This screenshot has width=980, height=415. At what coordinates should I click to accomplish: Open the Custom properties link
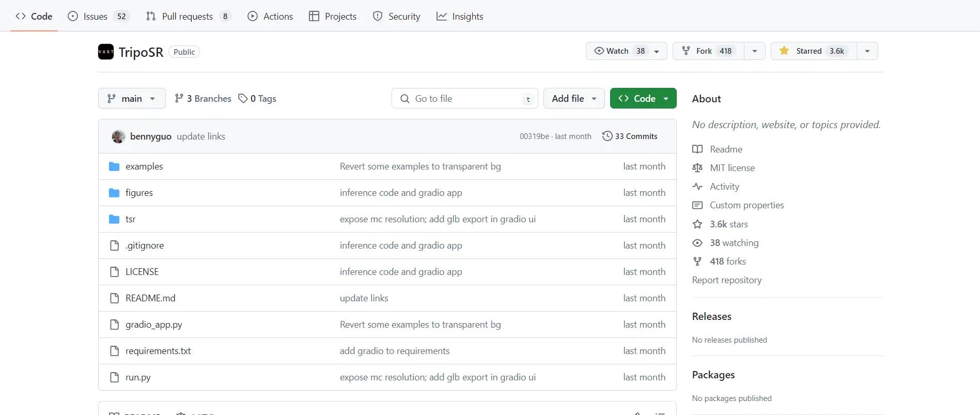click(738, 205)
